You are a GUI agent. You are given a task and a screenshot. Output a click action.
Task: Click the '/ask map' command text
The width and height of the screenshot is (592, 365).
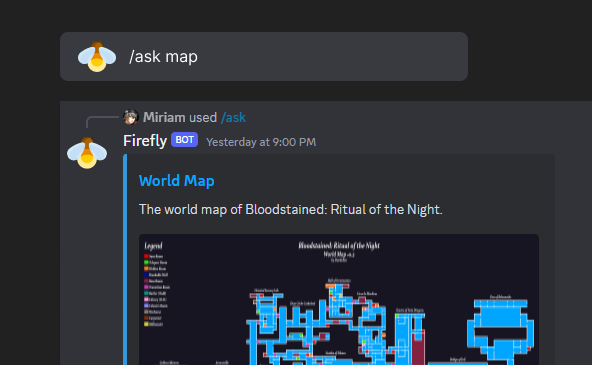(163, 57)
